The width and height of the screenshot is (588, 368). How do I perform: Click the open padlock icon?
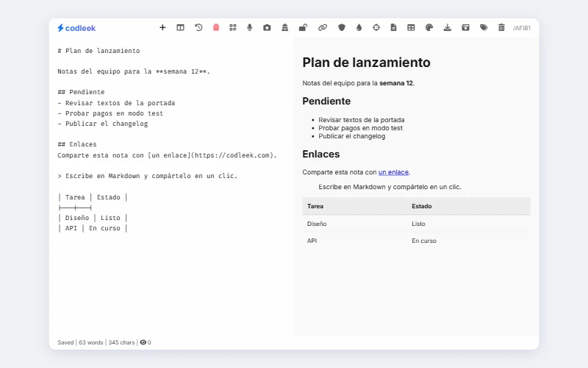point(303,27)
